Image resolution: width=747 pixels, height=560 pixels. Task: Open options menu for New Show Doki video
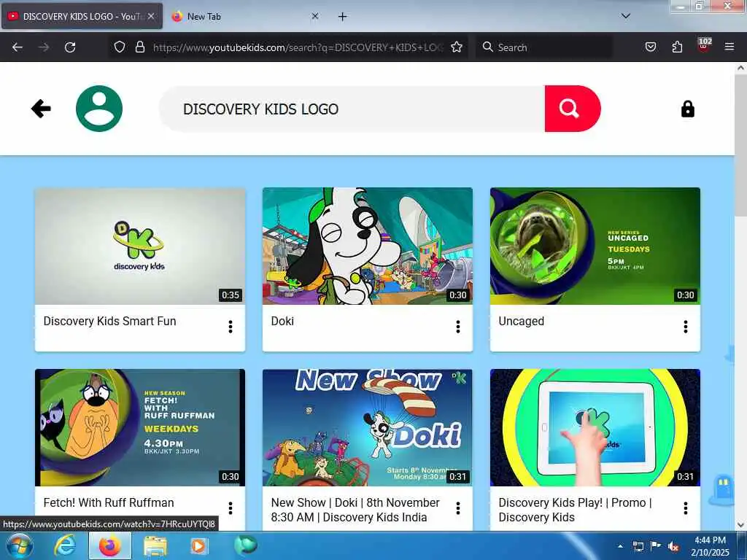point(458,508)
